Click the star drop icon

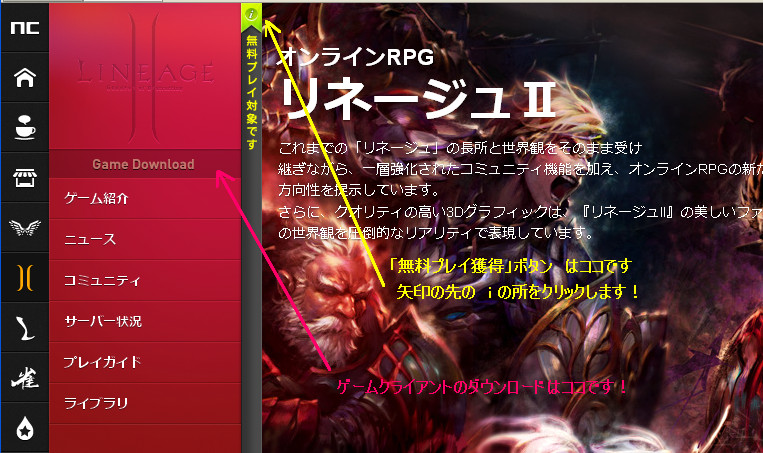click(x=25, y=429)
